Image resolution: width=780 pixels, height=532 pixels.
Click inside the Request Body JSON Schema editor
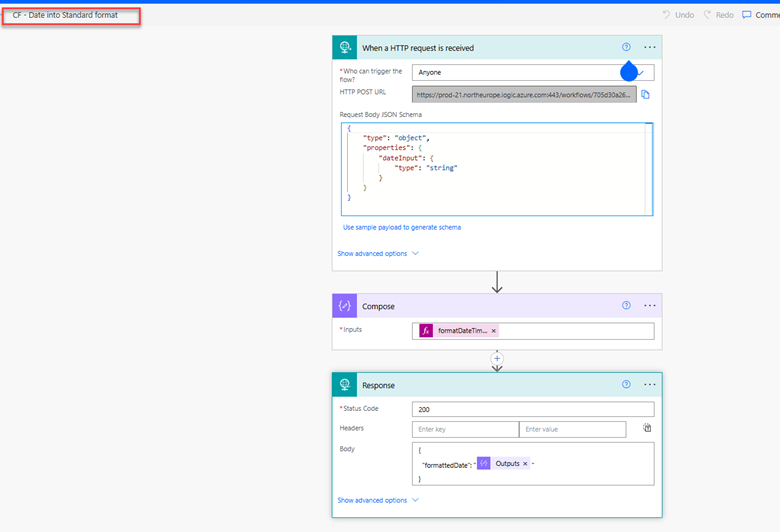coord(497,169)
